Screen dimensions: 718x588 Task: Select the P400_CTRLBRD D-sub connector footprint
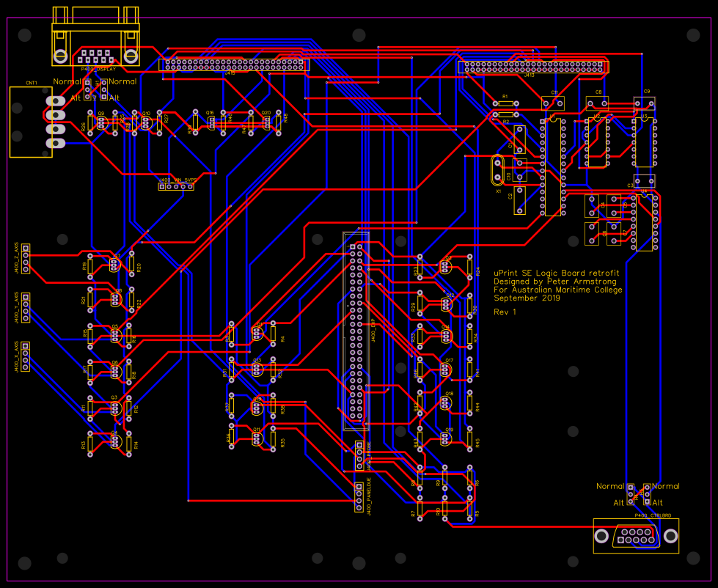point(636,536)
